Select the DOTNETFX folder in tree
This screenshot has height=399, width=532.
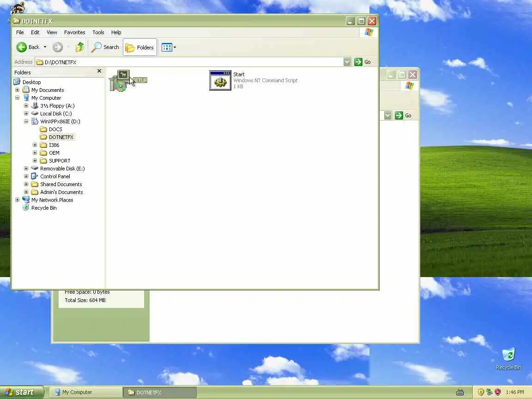click(57, 137)
